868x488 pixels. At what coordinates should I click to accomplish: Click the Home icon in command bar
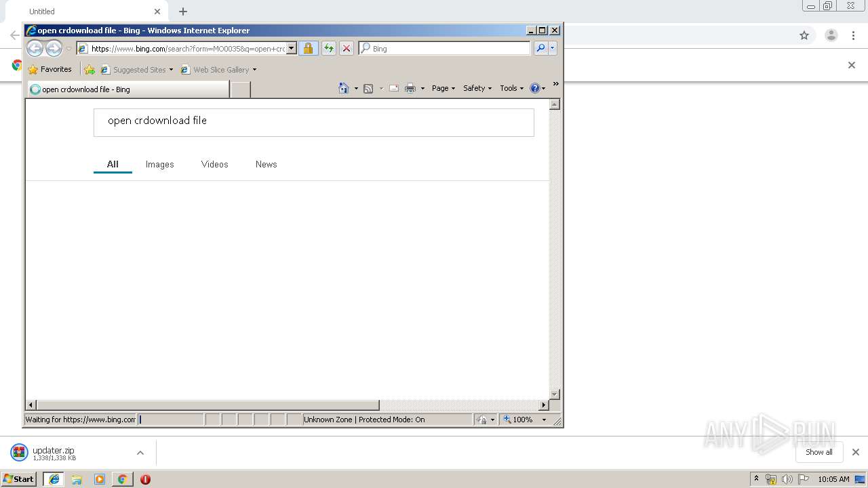pos(344,88)
